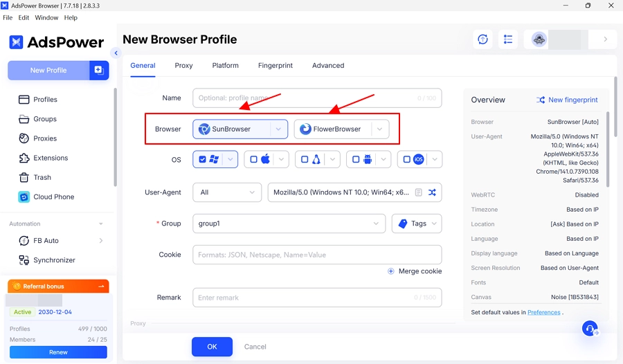Expand the FlowerBrowser version dropdown
This screenshot has width=623, height=364.
click(380, 129)
